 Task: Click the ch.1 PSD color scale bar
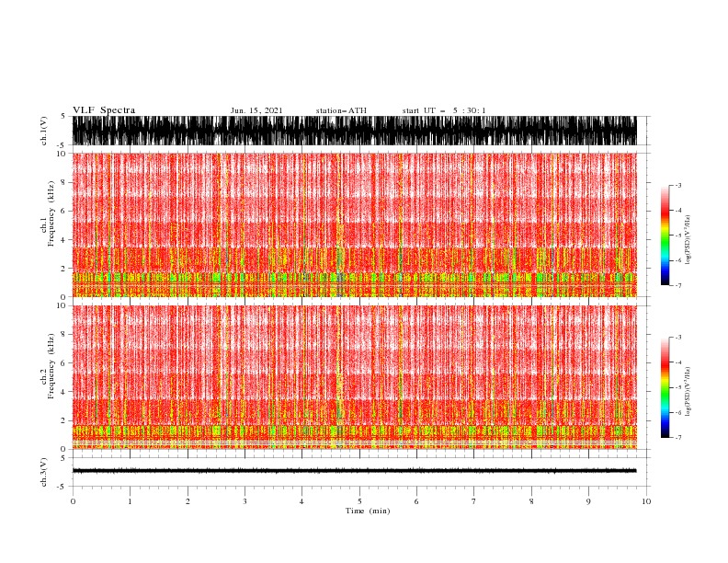tap(665, 236)
